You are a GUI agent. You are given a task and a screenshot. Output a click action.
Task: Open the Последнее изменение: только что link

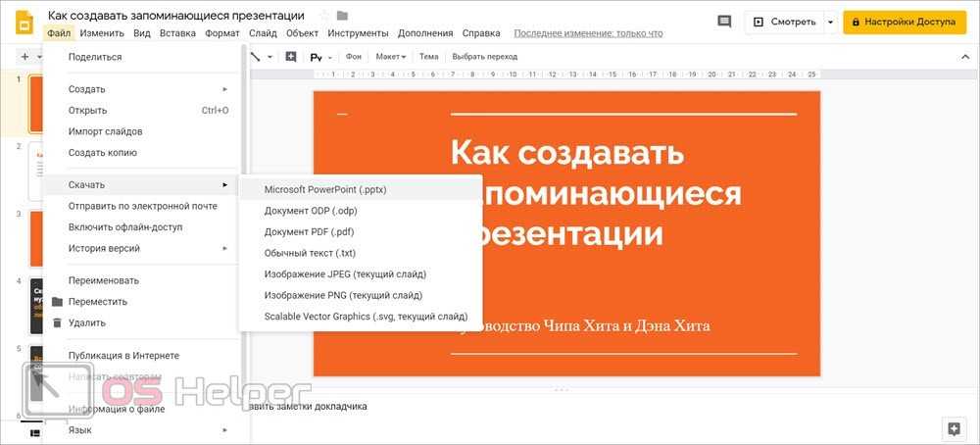coord(588,33)
